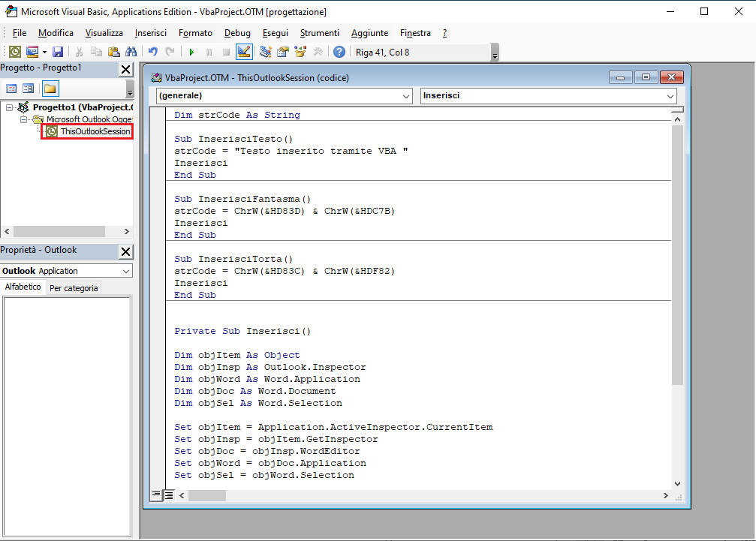Run the macro with the green play icon

[x=191, y=52]
